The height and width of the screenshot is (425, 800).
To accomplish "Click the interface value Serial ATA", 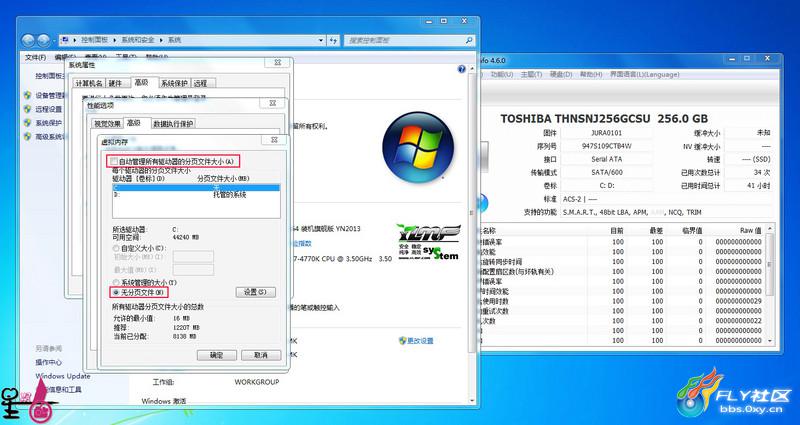I will coord(607,159).
